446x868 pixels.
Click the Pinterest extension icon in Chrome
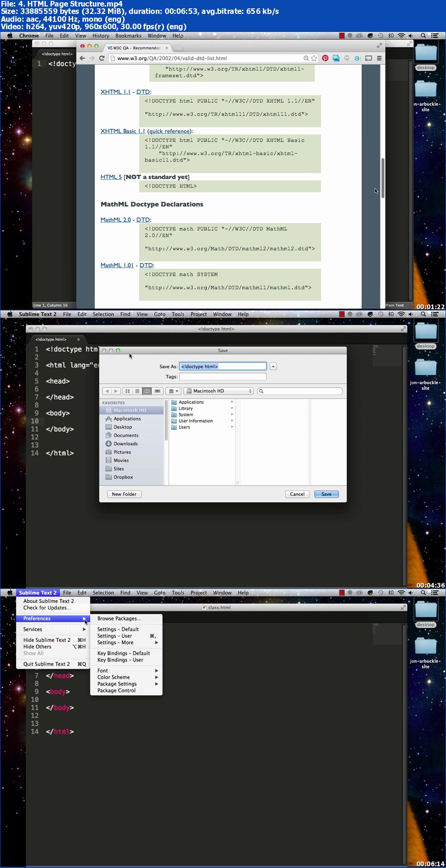325,58
